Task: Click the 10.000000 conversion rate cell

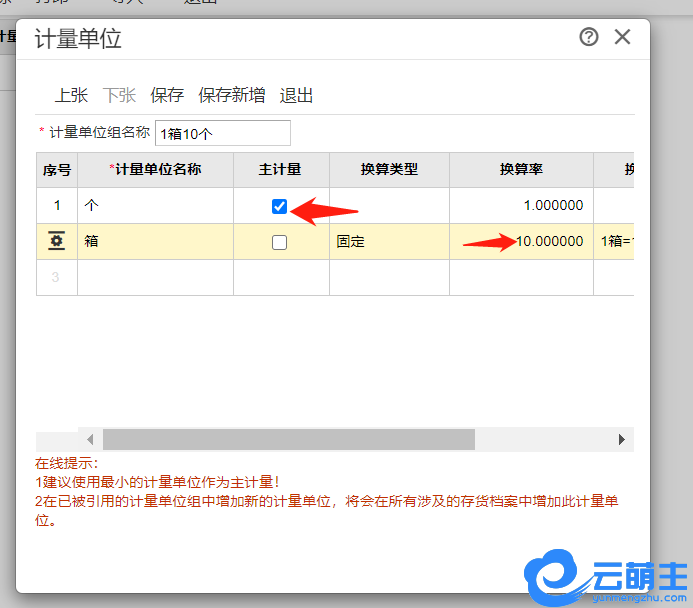Action: click(x=521, y=241)
